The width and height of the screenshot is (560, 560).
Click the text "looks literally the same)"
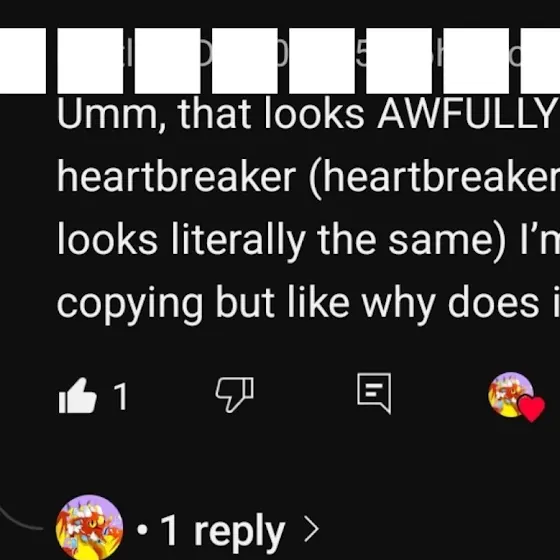pos(282,241)
